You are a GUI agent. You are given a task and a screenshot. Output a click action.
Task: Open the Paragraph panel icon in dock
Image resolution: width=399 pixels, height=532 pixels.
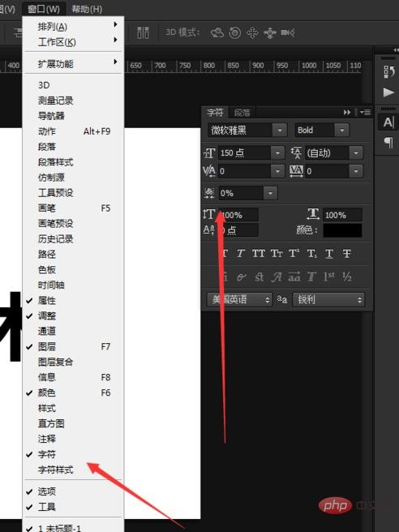pyautogui.click(x=388, y=142)
